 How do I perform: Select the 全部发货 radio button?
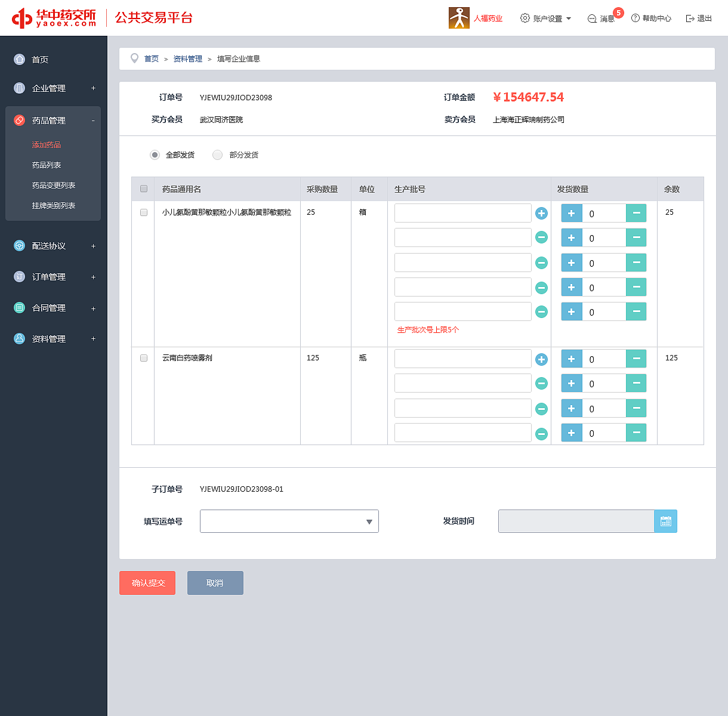click(155, 155)
